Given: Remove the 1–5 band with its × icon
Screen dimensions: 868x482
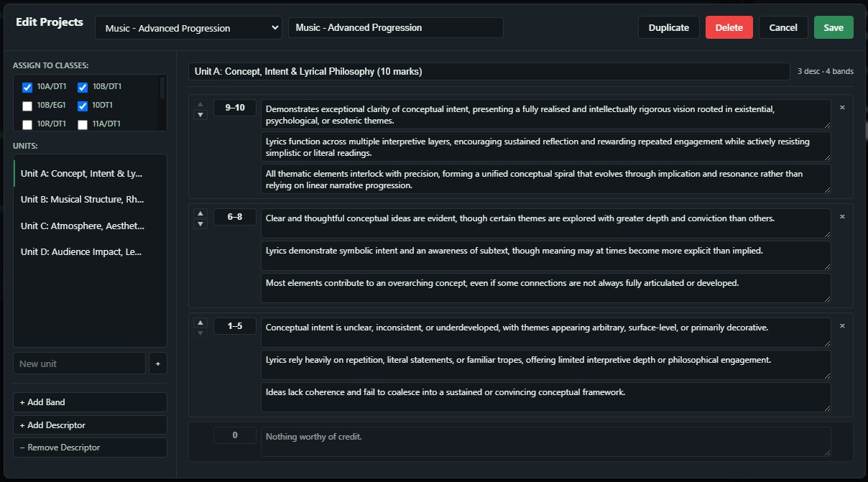Looking at the screenshot, I should (841, 325).
